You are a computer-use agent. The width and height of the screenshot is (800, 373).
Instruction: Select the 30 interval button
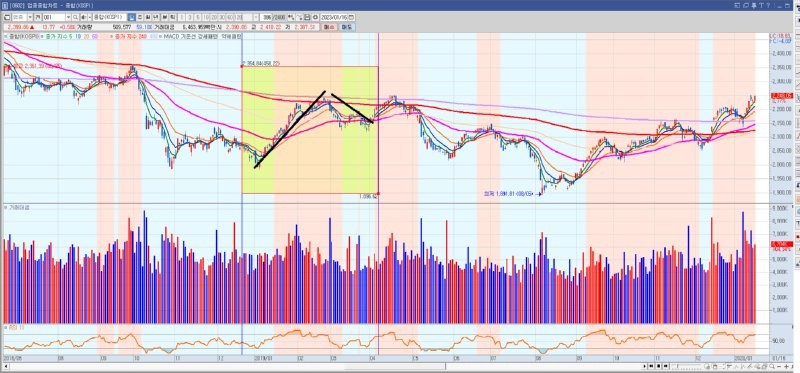(x=222, y=17)
